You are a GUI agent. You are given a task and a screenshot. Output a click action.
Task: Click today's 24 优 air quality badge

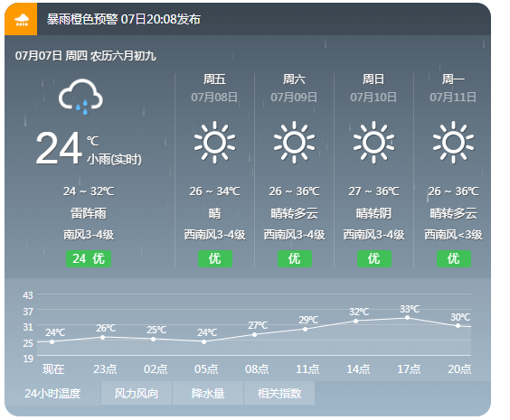point(89,259)
